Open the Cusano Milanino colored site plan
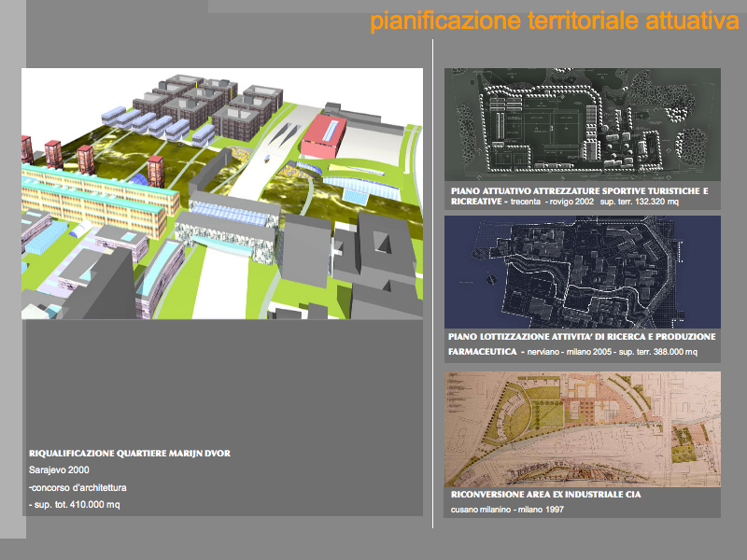This screenshot has height=560, width=747. (582, 429)
